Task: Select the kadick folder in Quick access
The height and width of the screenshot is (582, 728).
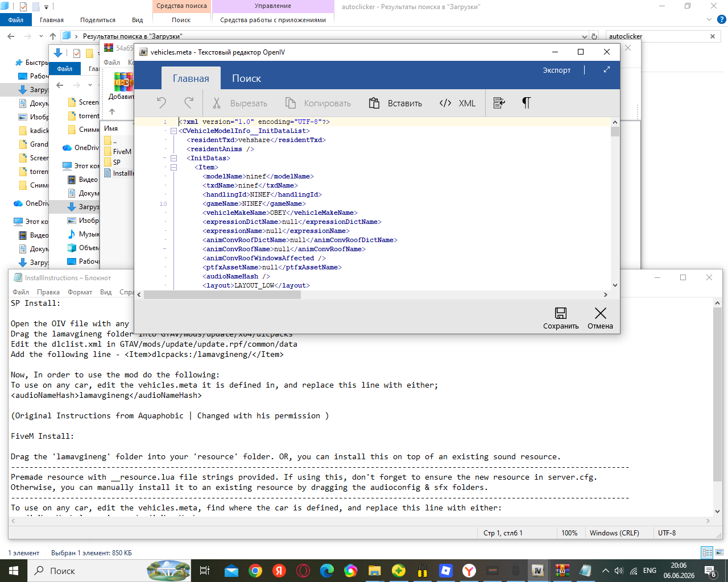Action: [34, 131]
